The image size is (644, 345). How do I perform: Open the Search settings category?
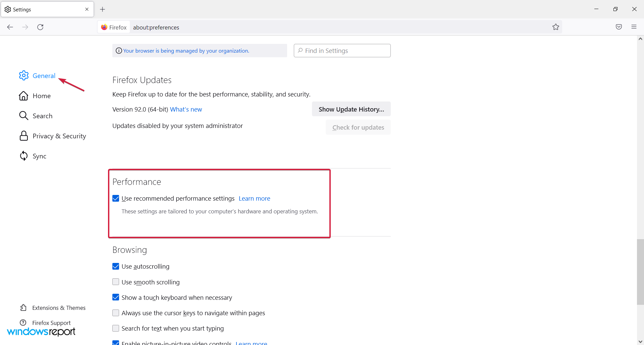[x=43, y=116]
